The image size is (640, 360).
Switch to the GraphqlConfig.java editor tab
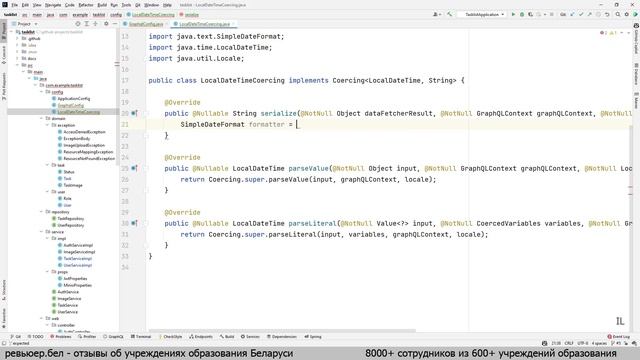[146, 24]
